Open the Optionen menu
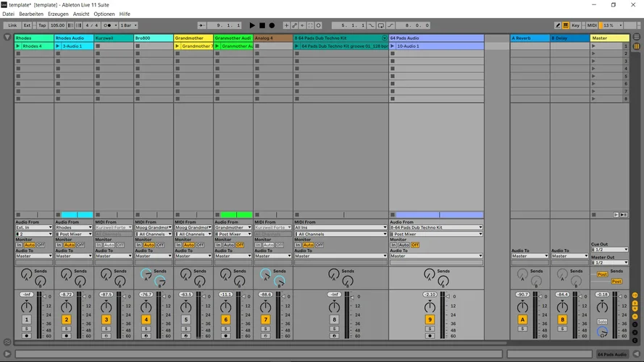Screen dimensions: 644x362 coord(104,14)
